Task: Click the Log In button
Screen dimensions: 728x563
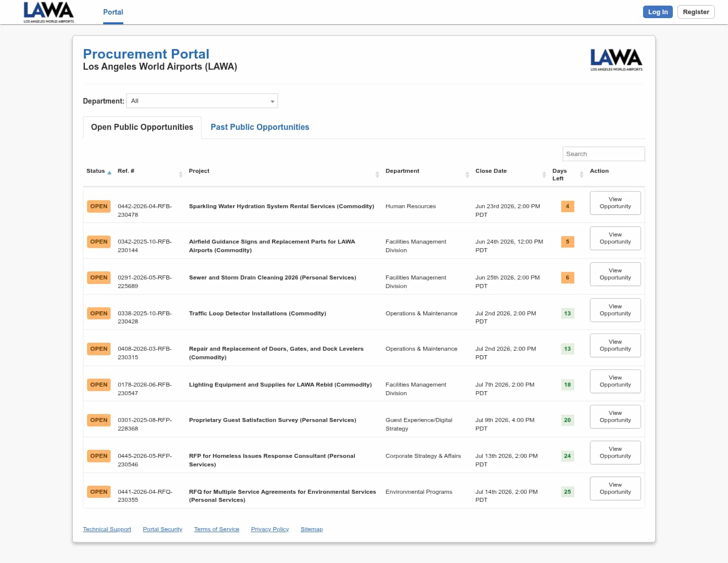Action: [x=658, y=12]
